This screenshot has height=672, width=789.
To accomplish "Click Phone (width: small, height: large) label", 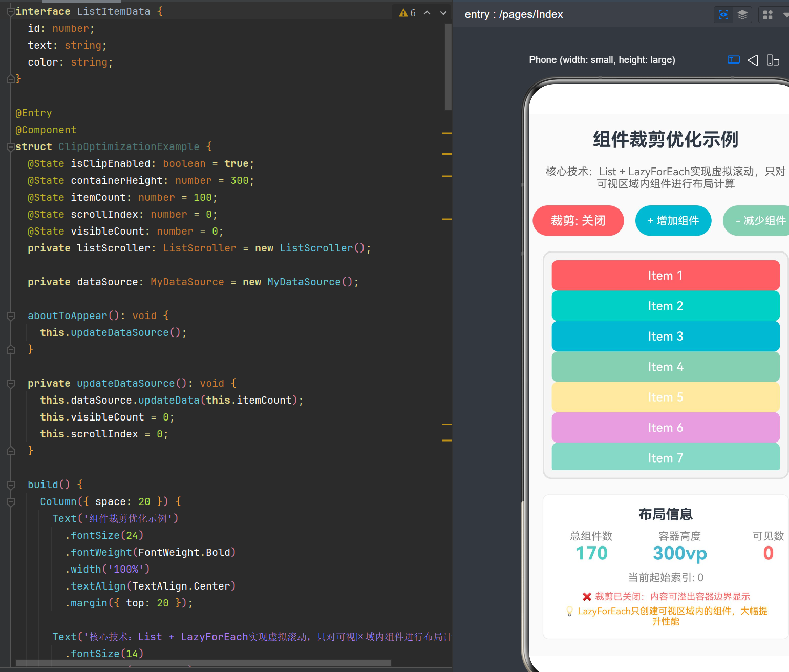I will point(602,60).
